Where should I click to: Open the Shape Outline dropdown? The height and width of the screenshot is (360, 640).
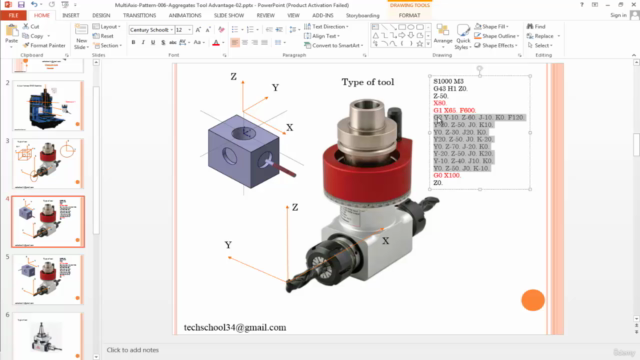pyautogui.click(x=497, y=36)
